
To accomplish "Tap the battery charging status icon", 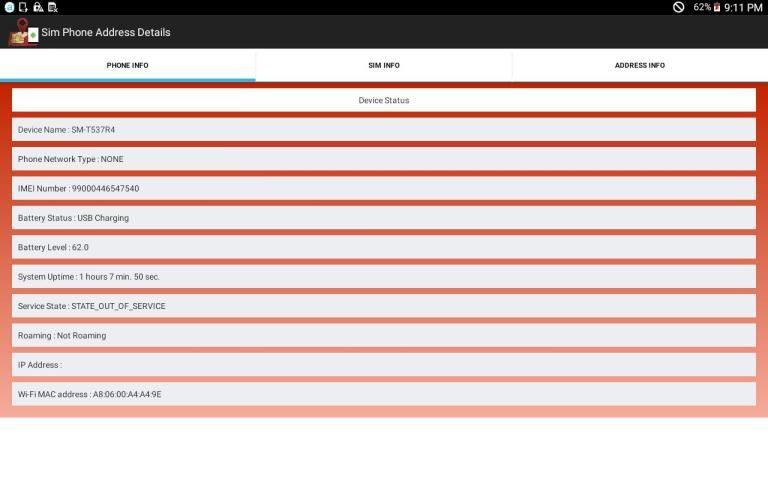I will [x=717, y=7].
